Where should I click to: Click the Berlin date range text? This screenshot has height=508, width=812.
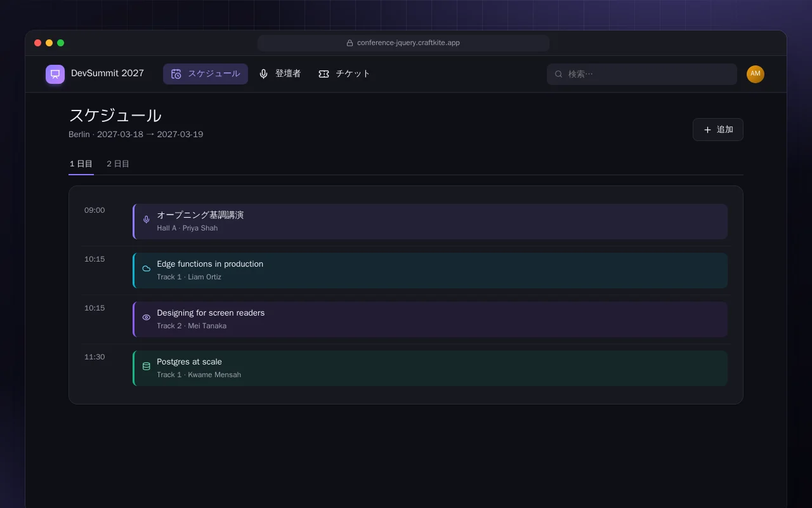click(x=136, y=135)
